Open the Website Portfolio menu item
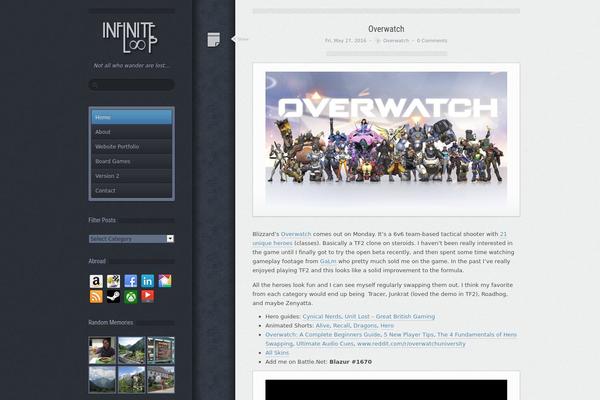600x400 pixels. click(132, 147)
